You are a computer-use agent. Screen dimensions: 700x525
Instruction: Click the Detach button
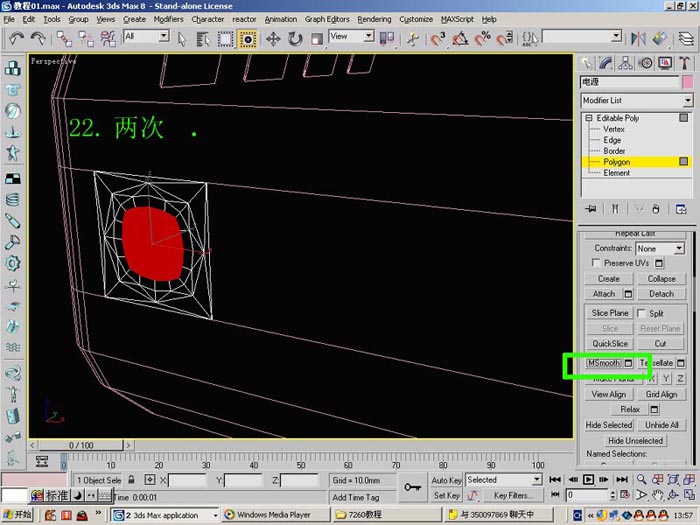coord(661,294)
